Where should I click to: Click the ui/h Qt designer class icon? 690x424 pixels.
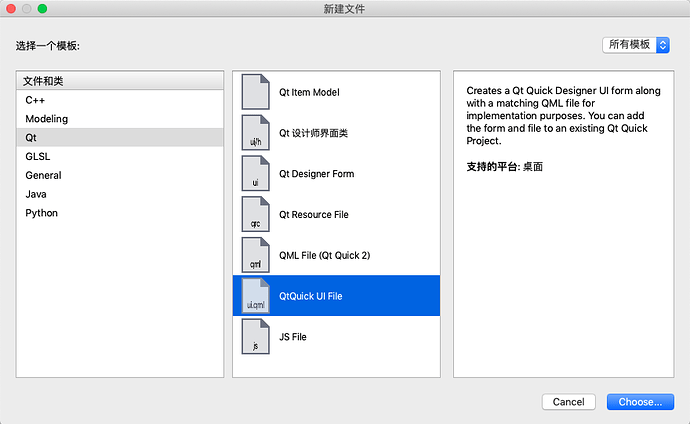point(255,133)
